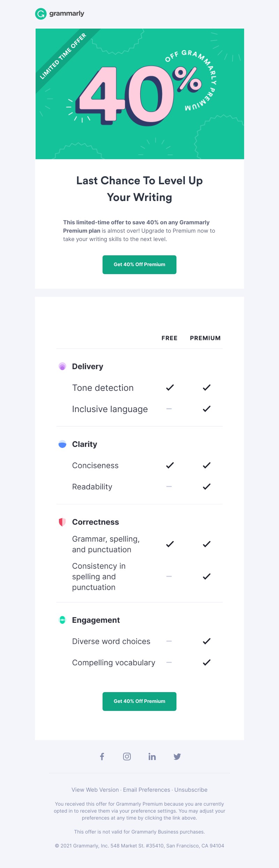The height and width of the screenshot is (868, 279).
Task: Open the View Web Version link
Action: 95,790
